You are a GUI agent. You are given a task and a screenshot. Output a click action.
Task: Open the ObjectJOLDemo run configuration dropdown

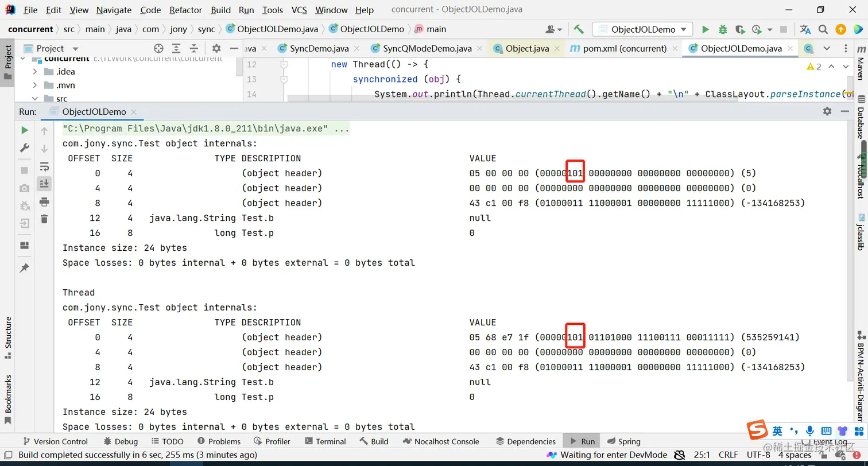tap(643, 29)
